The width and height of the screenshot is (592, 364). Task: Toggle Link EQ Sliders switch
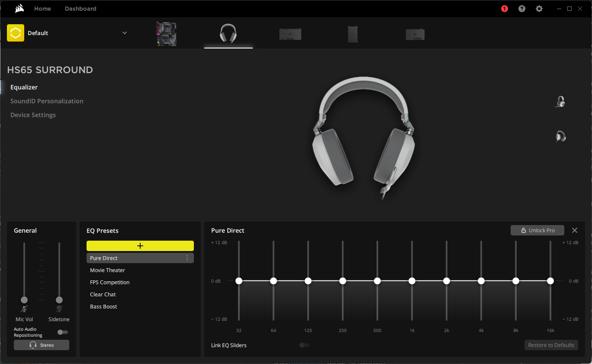tap(305, 345)
